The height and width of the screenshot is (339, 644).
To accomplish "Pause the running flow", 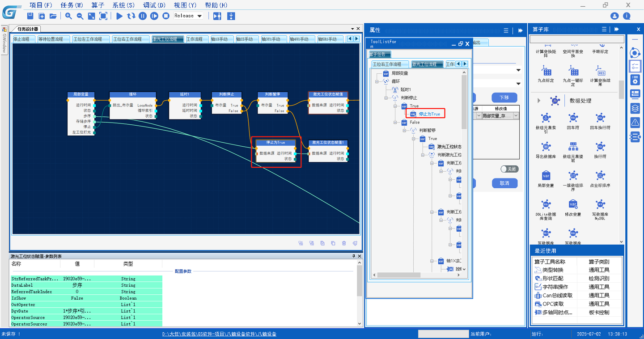I will click(x=143, y=16).
